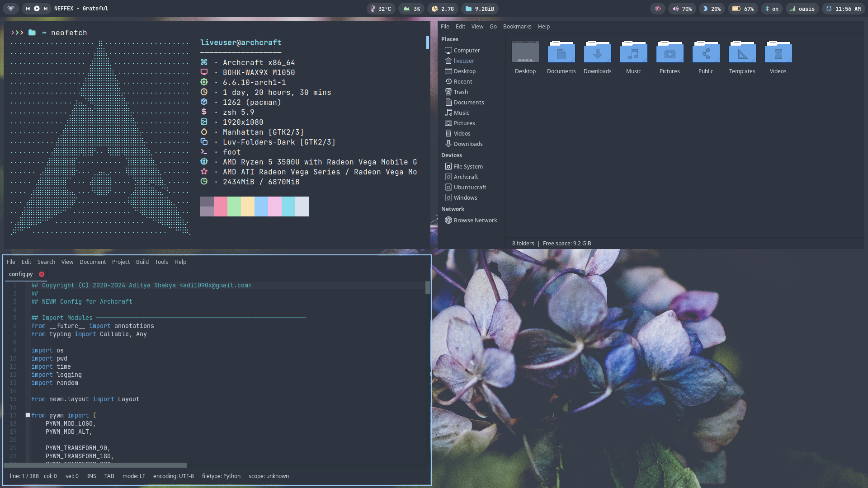Close the config.py tab

pyautogui.click(x=42, y=274)
